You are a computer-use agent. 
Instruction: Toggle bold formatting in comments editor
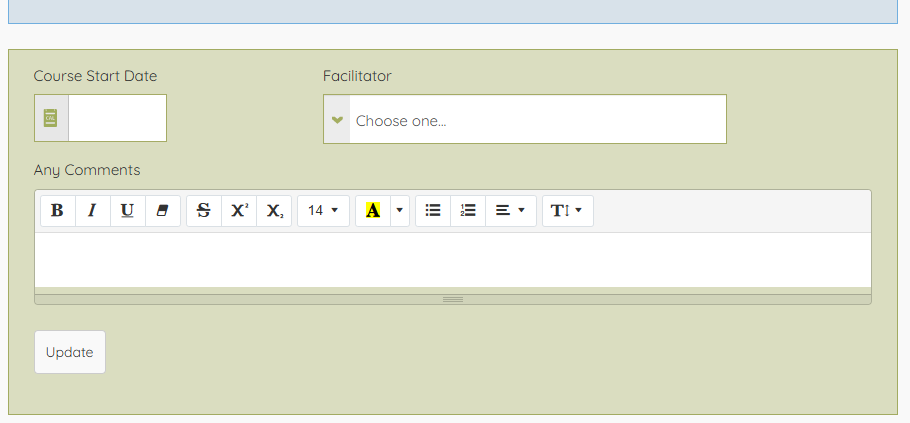click(x=57, y=211)
